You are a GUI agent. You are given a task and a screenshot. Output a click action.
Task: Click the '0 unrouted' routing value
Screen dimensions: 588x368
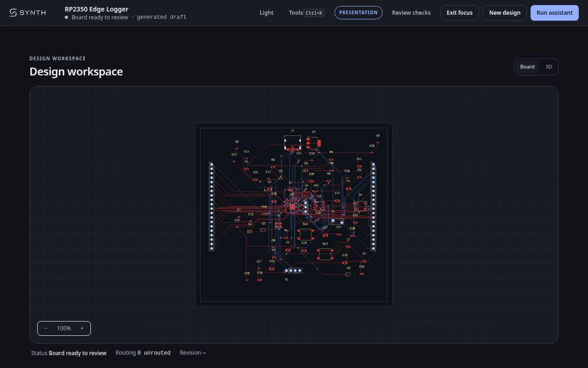click(154, 353)
